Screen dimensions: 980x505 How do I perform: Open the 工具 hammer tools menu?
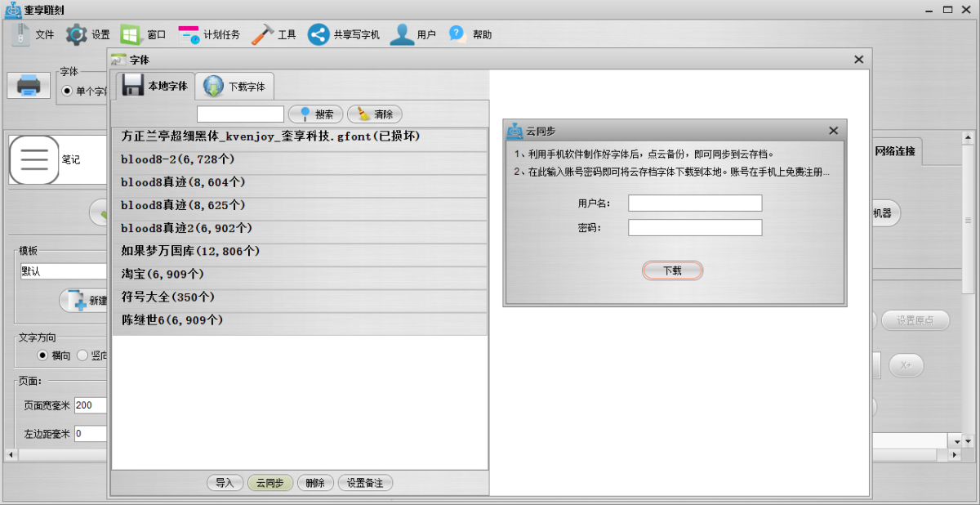[x=263, y=34]
